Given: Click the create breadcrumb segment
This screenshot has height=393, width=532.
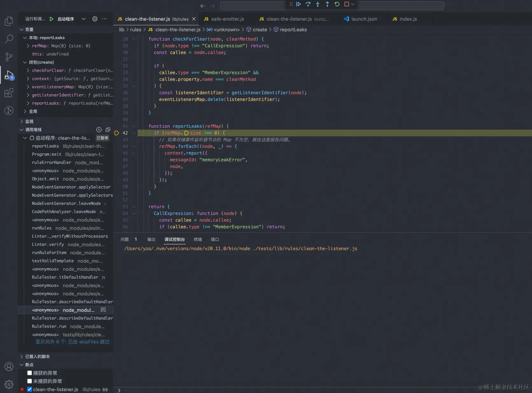Looking at the screenshot, I should [257, 30].
